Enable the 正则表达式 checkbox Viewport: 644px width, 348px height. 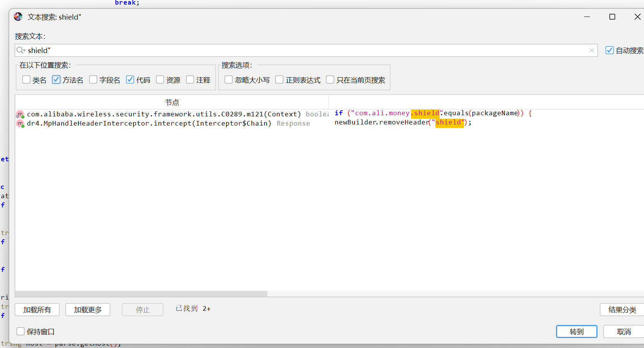pyautogui.click(x=279, y=80)
